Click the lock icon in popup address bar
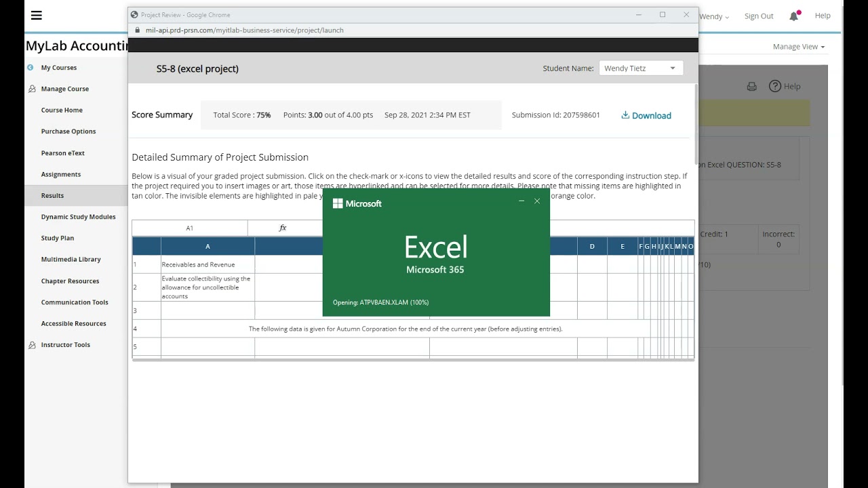 [x=136, y=30]
